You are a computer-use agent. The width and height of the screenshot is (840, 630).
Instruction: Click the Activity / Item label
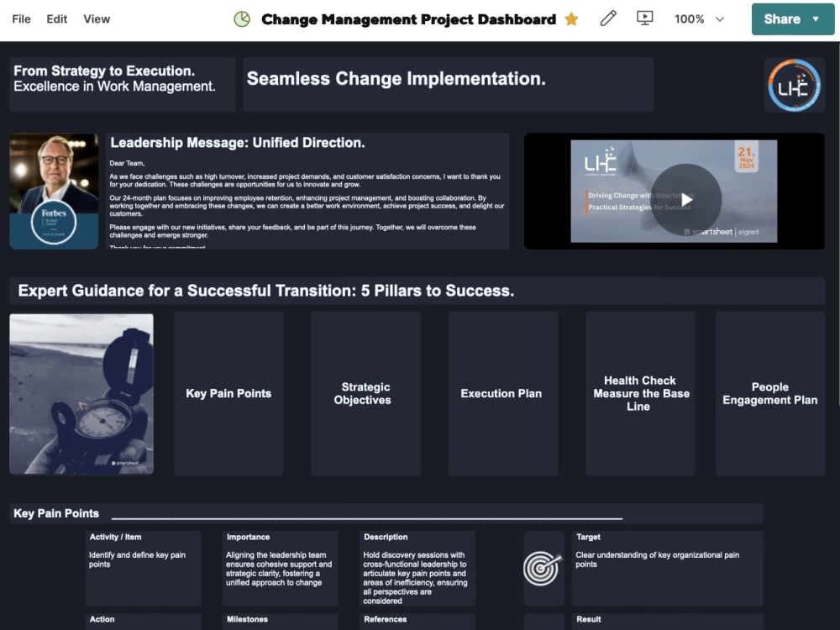pyautogui.click(x=115, y=537)
